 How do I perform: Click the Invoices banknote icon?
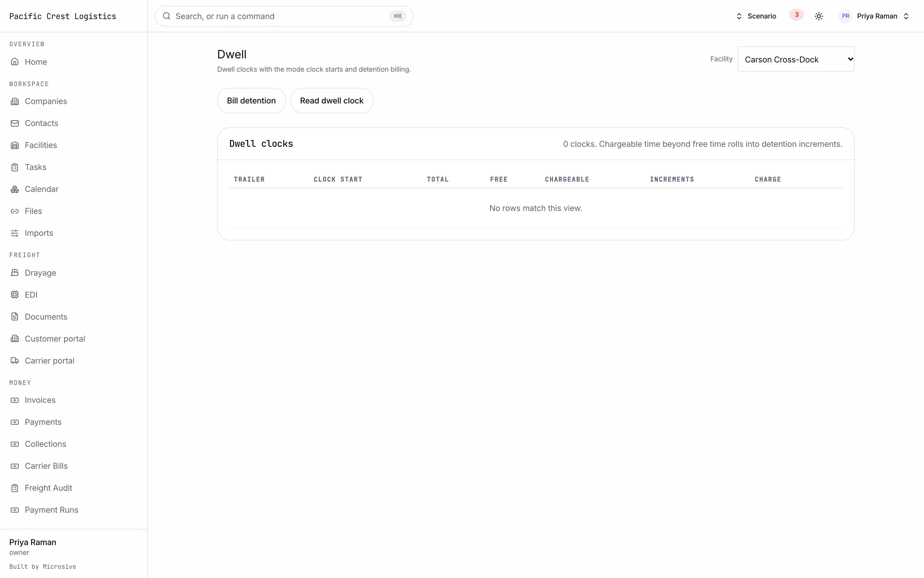14,400
